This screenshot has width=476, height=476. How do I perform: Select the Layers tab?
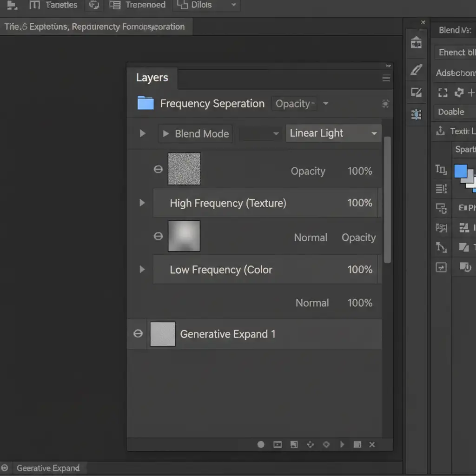152,78
